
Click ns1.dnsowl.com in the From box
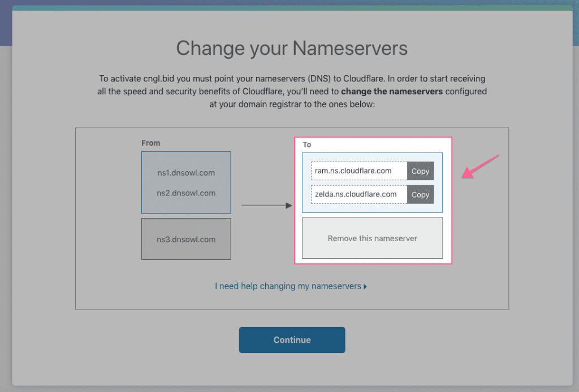186,173
